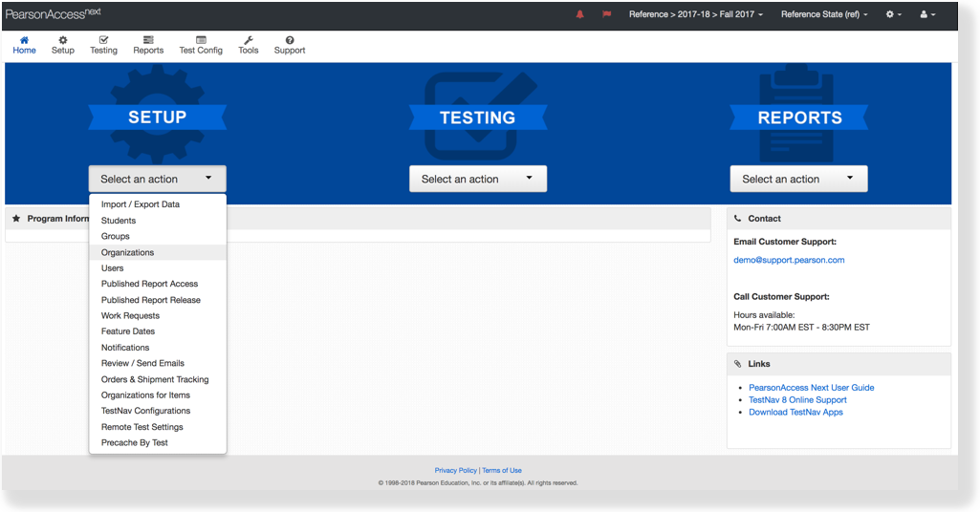Open the PearsonAccess Next User Guide link
The height and width of the screenshot is (512, 980).
[x=811, y=388]
